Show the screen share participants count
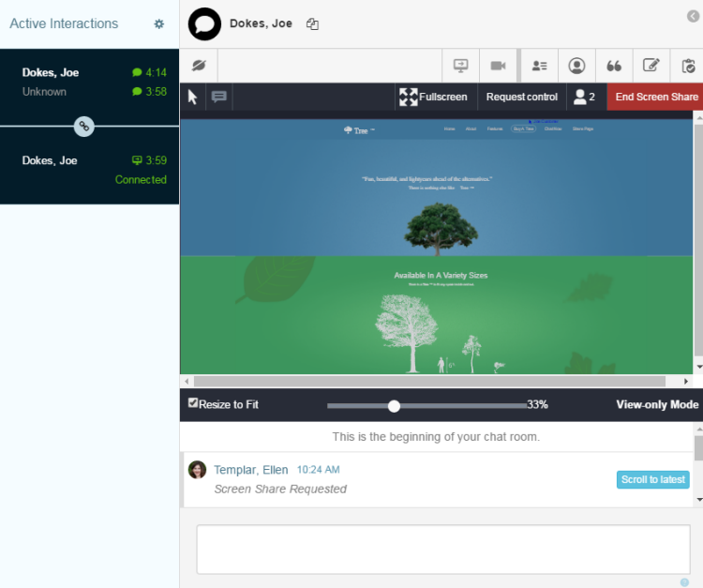 585,97
